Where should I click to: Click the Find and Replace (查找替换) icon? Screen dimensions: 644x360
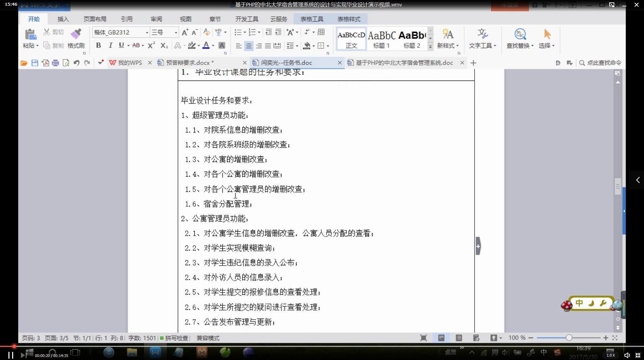520,34
